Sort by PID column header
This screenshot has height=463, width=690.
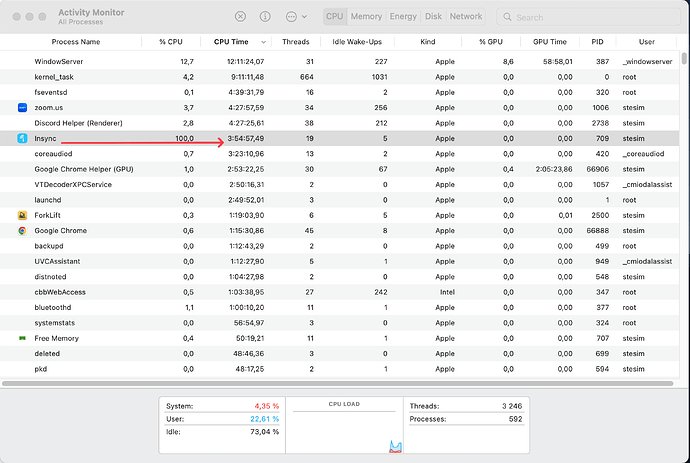[x=597, y=42]
